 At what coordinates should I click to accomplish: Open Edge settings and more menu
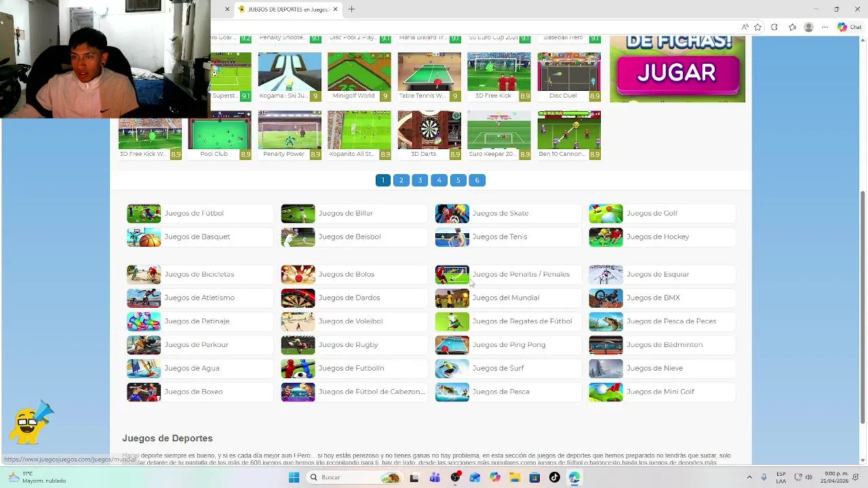[x=825, y=27]
